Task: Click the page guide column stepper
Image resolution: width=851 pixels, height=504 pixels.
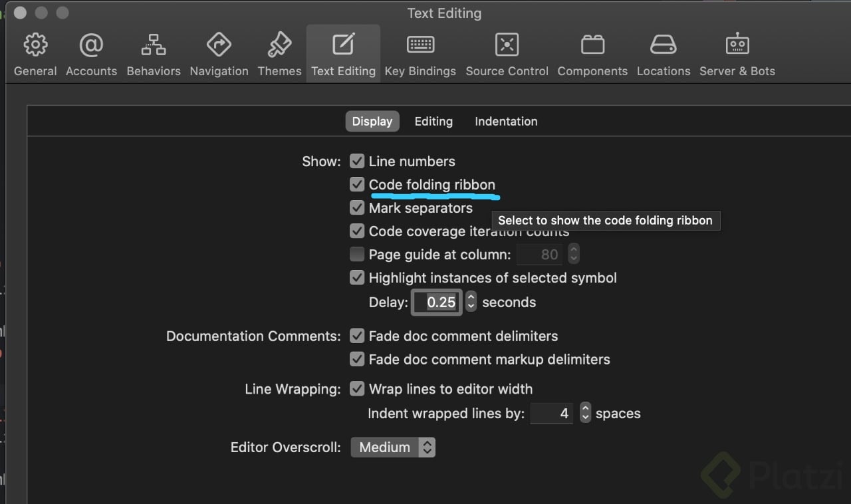Action: click(x=574, y=254)
